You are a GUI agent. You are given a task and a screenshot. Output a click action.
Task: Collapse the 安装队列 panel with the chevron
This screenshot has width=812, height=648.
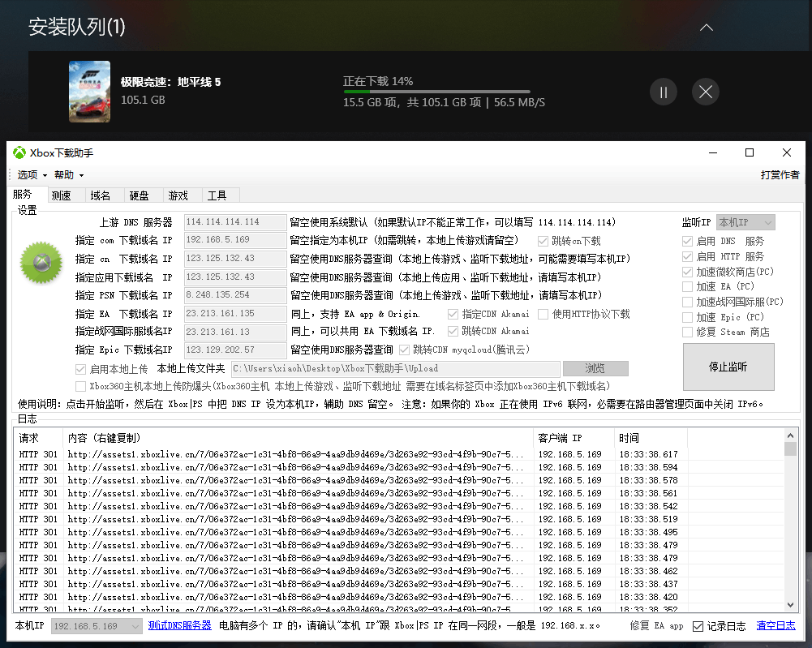coord(707,27)
